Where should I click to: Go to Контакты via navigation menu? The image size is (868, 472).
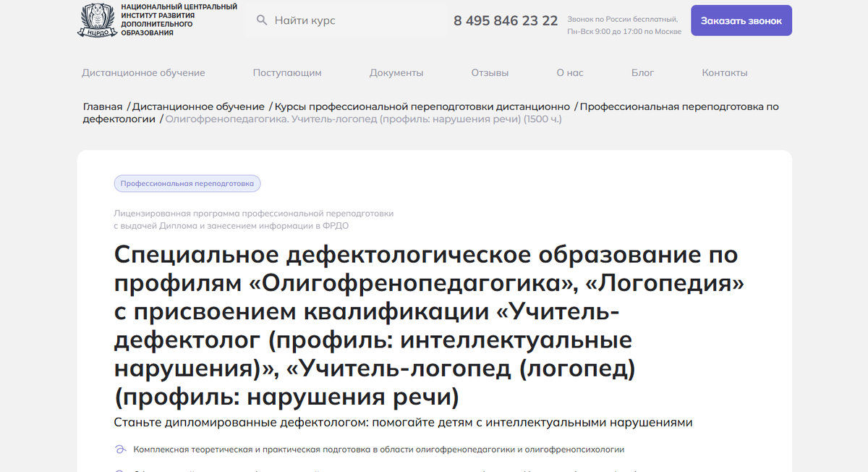(725, 72)
